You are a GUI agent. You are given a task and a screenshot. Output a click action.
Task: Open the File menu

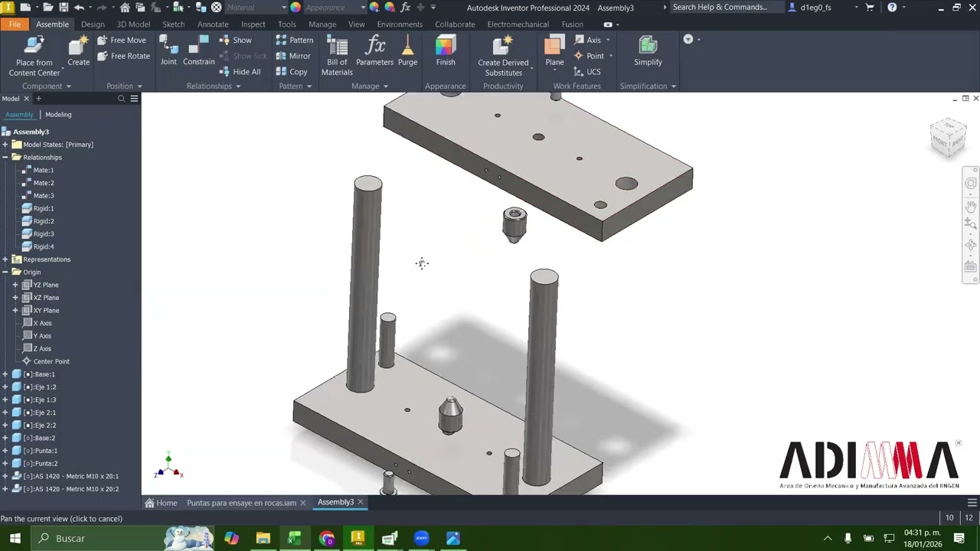(x=15, y=24)
